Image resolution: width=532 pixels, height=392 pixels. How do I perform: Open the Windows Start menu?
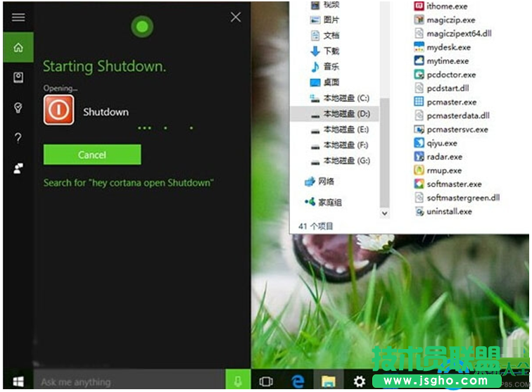click(x=18, y=381)
